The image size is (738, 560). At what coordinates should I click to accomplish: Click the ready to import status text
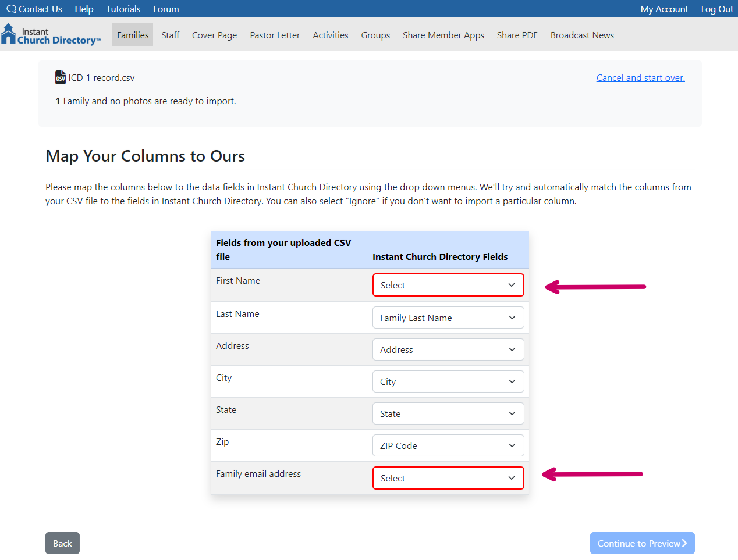click(146, 101)
